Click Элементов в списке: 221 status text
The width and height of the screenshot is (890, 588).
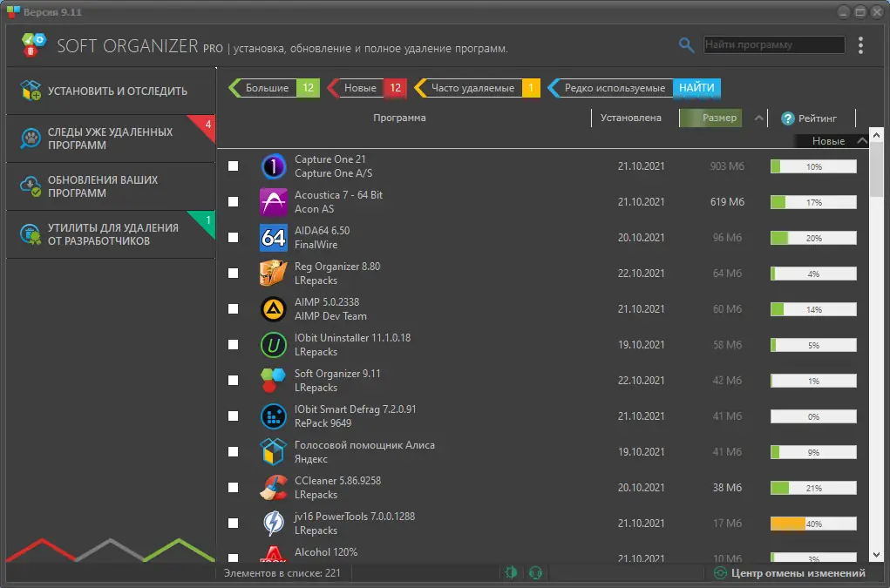pos(282,573)
